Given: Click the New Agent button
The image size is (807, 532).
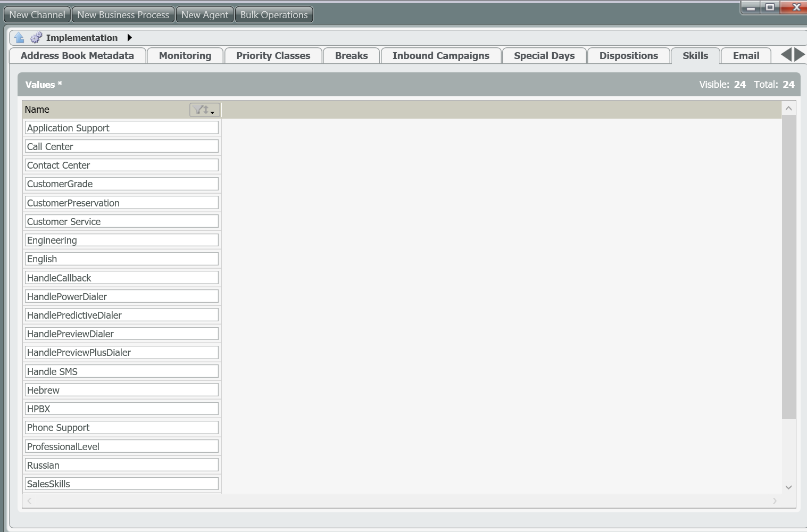Looking at the screenshot, I should [204, 15].
